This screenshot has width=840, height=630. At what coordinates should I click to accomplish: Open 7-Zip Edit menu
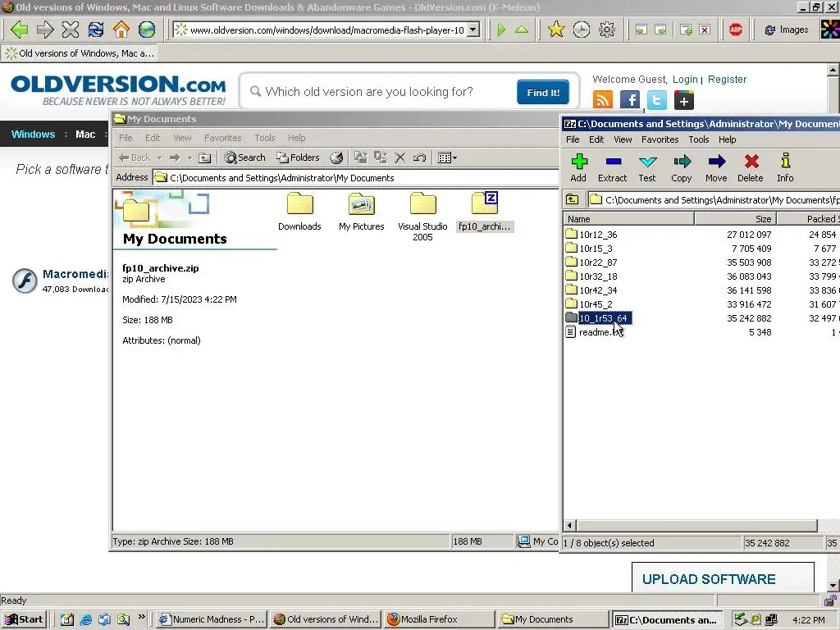pos(596,139)
